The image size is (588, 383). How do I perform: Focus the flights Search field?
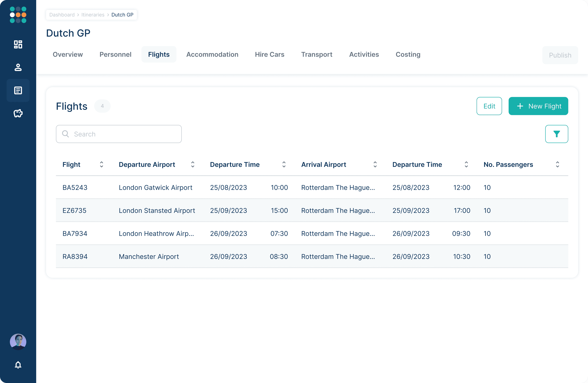pos(124,134)
